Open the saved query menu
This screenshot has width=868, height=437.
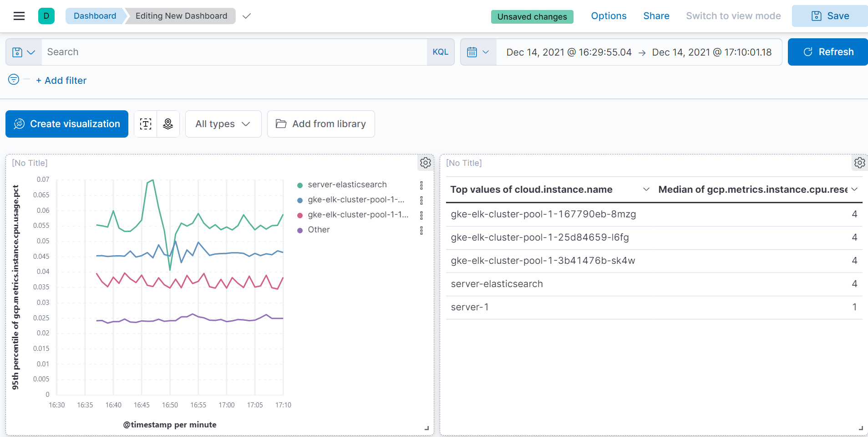(24, 52)
